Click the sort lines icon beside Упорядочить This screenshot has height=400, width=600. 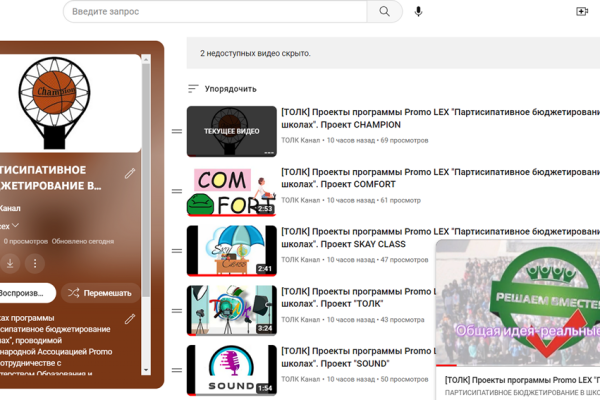click(x=193, y=89)
